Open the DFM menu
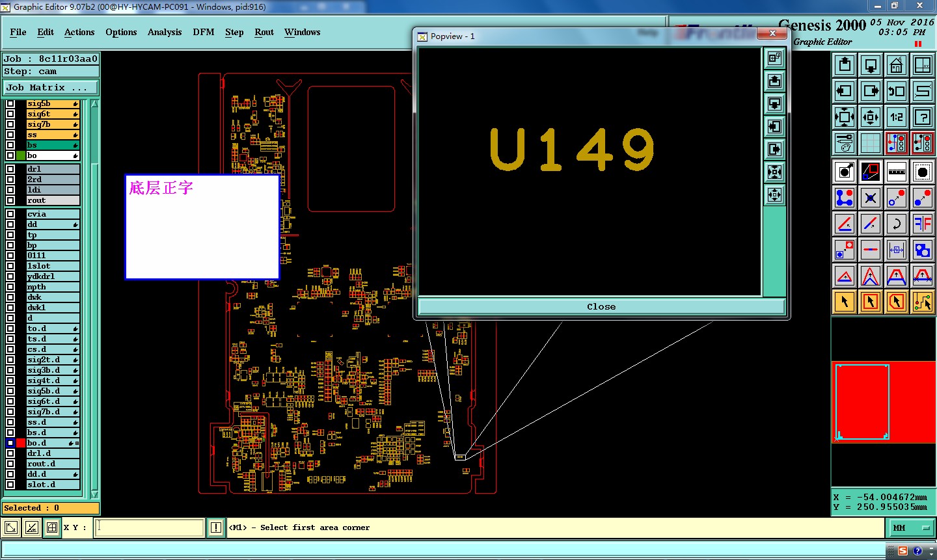Image resolution: width=937 pixels, height=560 pixels. [204, 32]
